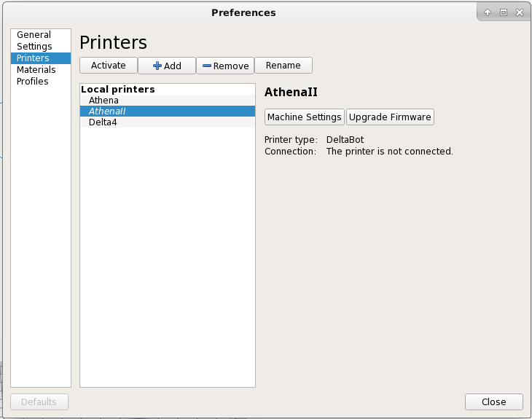Image resolution: width=532 pixels, height=419 pixels.
Task: Click the Local printers list header
Action: point(117,90)
